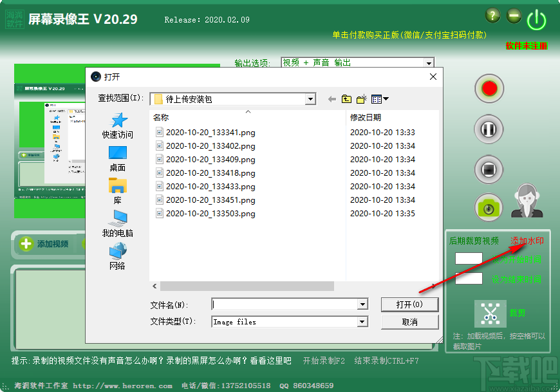Open 快速访问 in the sidebar
The height and width of the screenshot is (392, 560).
pos(118,126)
